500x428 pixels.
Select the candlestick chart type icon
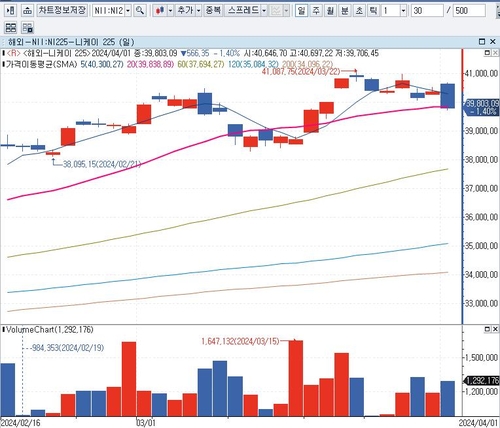pyautogui.click(x=160, y=11)
